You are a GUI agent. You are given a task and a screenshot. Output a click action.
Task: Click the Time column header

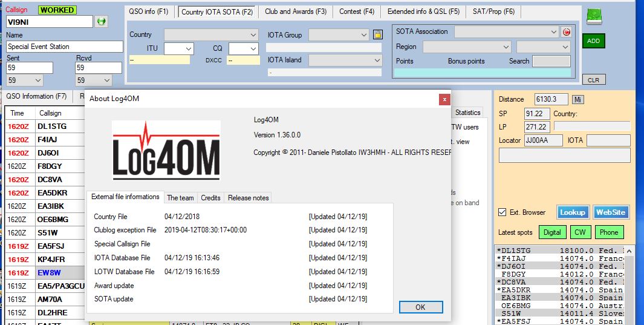19,113
